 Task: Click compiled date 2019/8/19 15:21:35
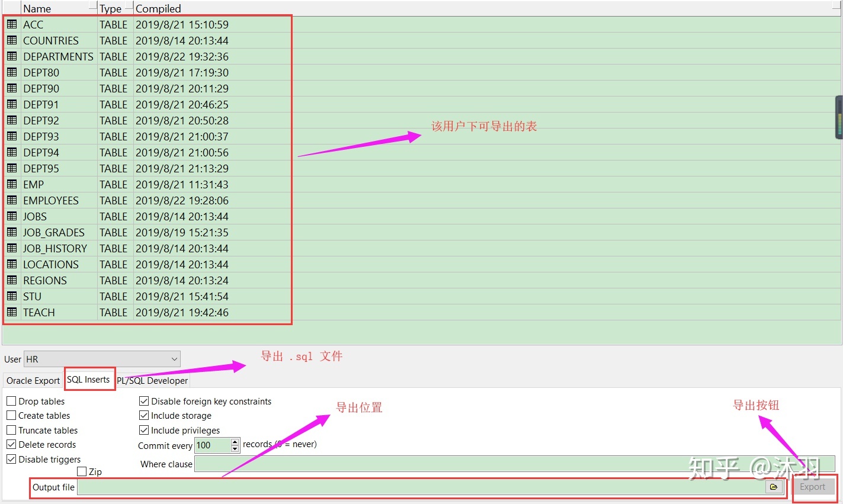coord(182,232)
